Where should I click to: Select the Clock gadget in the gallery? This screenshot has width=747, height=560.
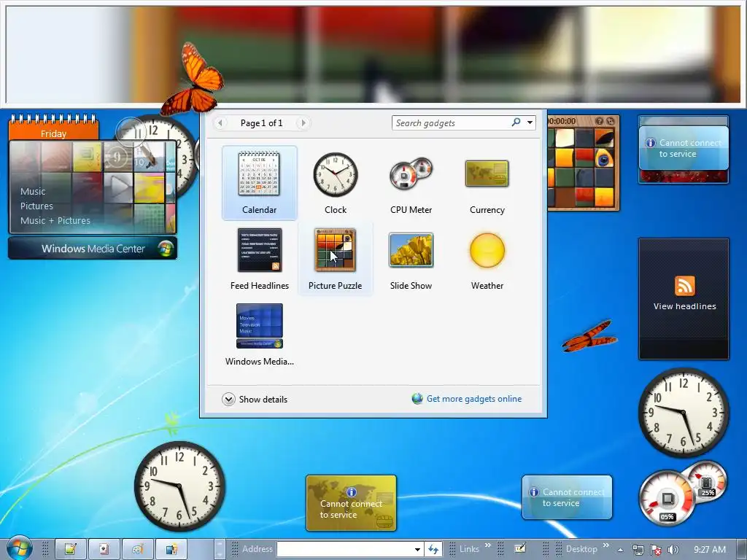pyautogui.click(x=336, y=183)
